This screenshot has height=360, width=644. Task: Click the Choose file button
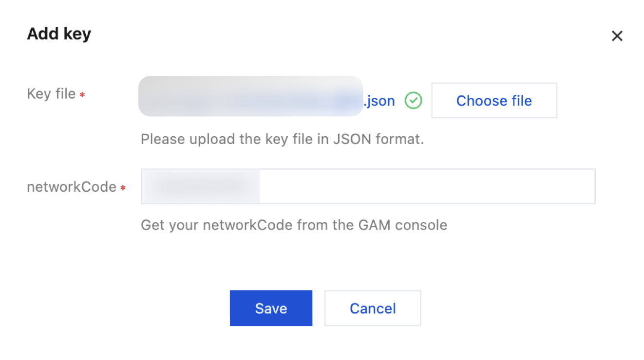[493, 101]
